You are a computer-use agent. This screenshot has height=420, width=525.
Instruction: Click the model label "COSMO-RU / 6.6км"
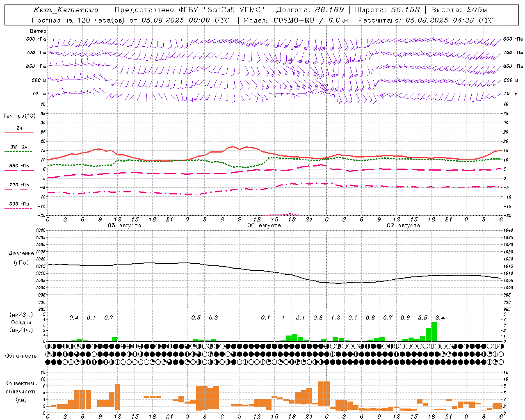pyautogui.click(x=310, y=20)
